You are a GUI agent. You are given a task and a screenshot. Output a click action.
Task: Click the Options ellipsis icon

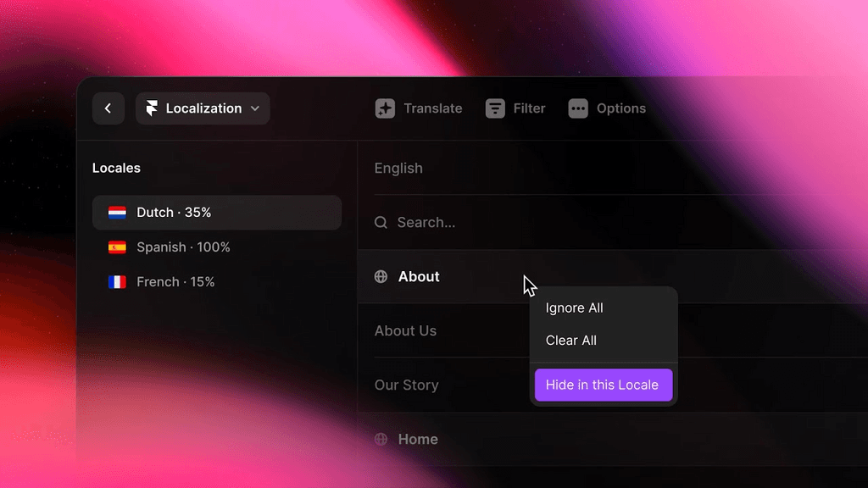point(578,108)
